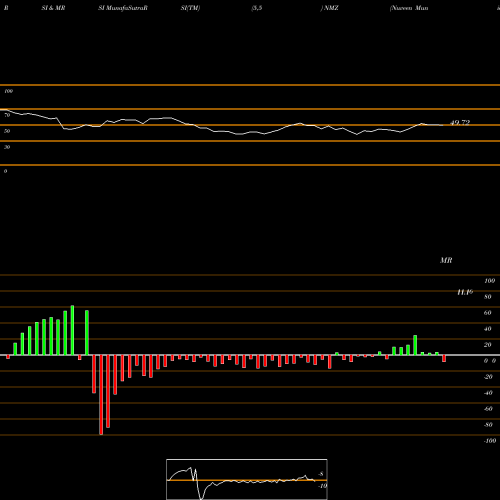Image resolution: width=500 pixels, height=500 pixels.
Task: Click the 'MR' label above histogram
Action: click(x=446, y=260)
